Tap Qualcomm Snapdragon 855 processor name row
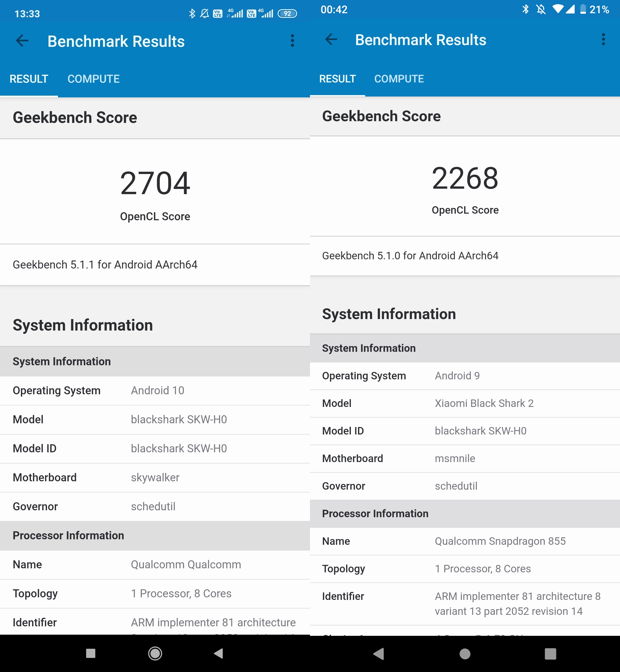The image size is (620, 672). click(465, 541)
